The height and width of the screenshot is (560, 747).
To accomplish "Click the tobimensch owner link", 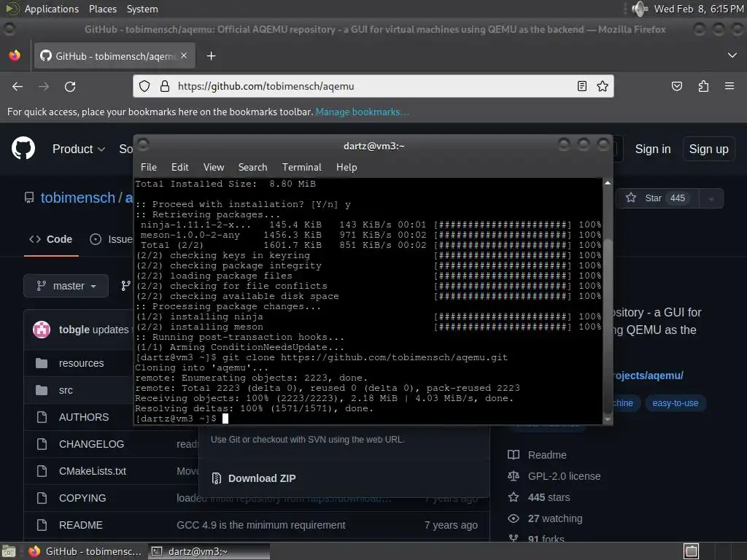I will coord(77,198).
